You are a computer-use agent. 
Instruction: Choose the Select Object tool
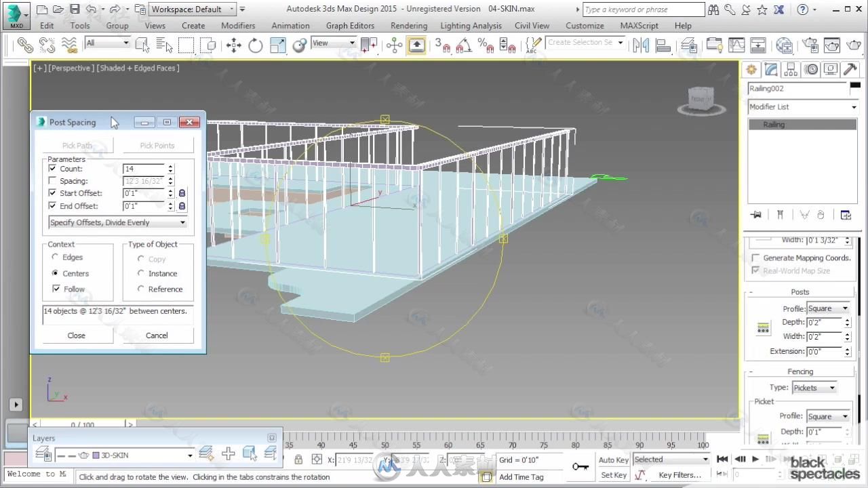click(x=142, y=45)
